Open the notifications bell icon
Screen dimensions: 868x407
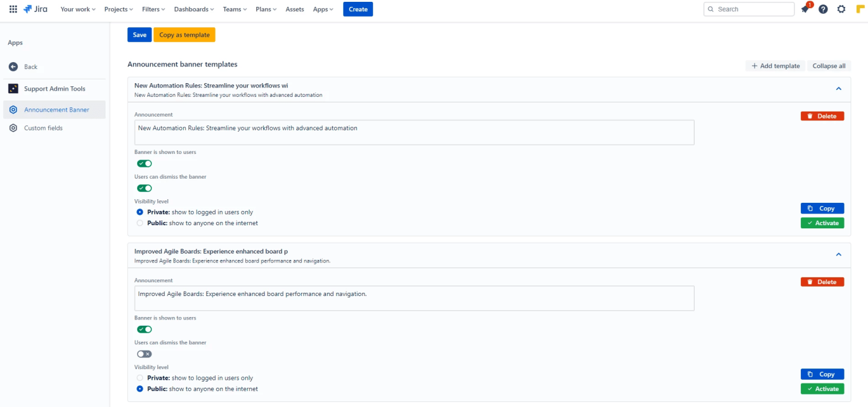coord(805,9)
